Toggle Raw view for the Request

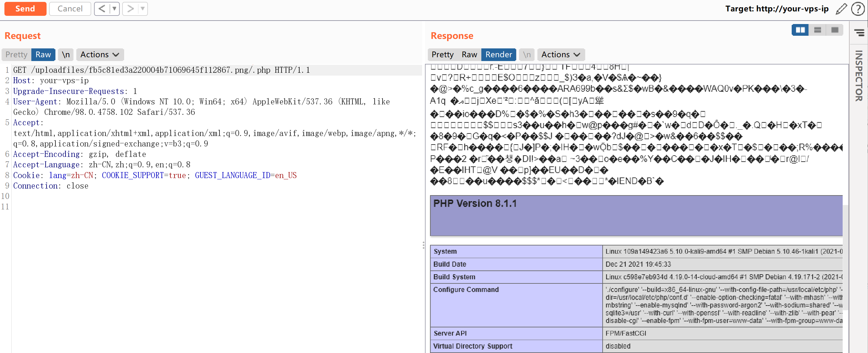(x=43, y=54)
